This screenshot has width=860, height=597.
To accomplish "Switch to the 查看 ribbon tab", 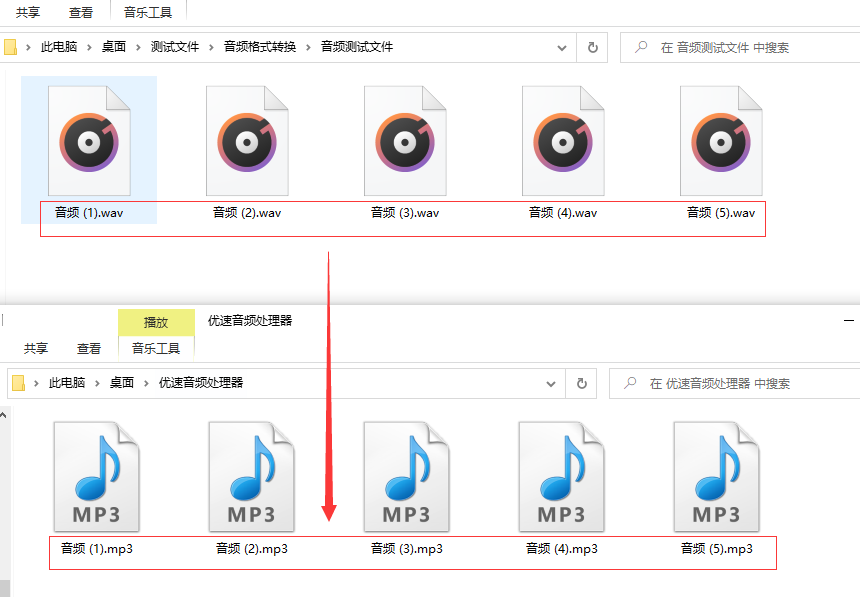I will [80, 12].
